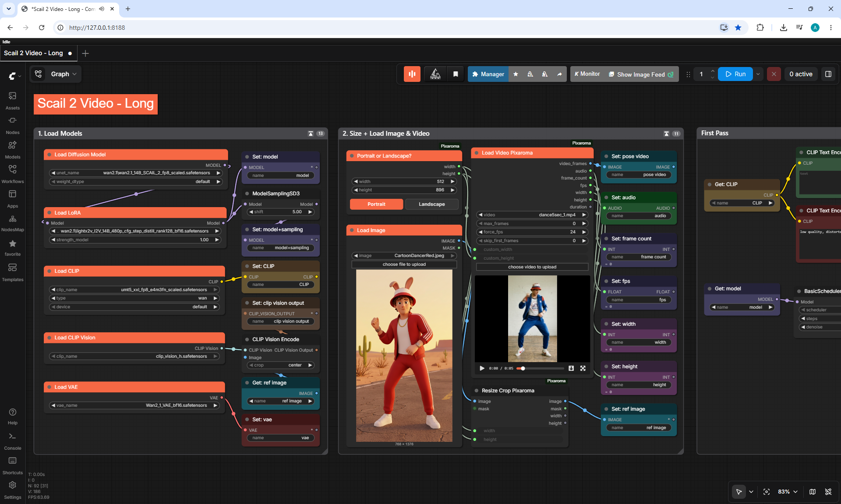
Task: Toggle link visibility on the canvas
Action: (828, 492)
